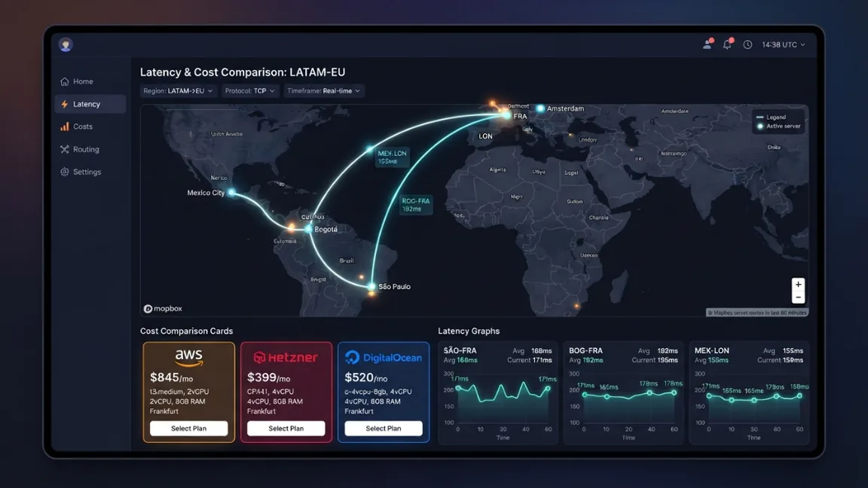Click the Latency lightning bolt icon
Screen dimensions: 868x488
pos(65,104)
